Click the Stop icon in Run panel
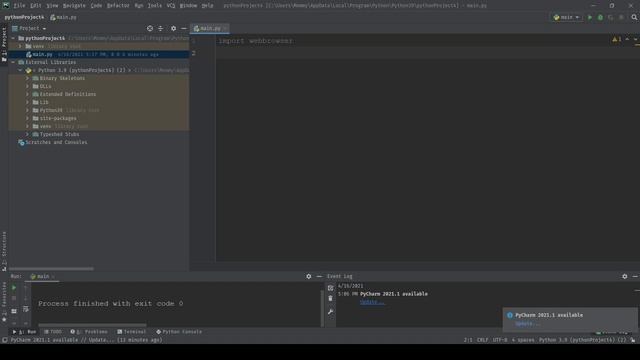The height and width of the screenshot is (360, 640). [x=14, y=298]
